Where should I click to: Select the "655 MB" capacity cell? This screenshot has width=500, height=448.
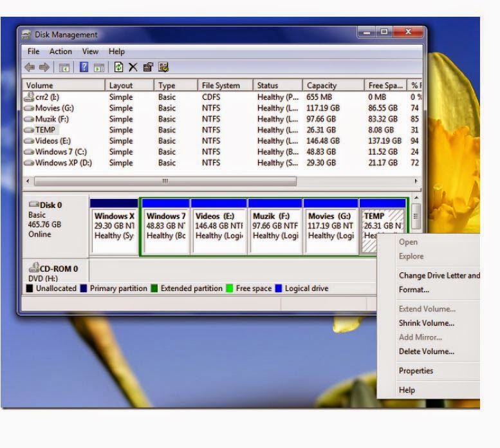click(319, 97)
